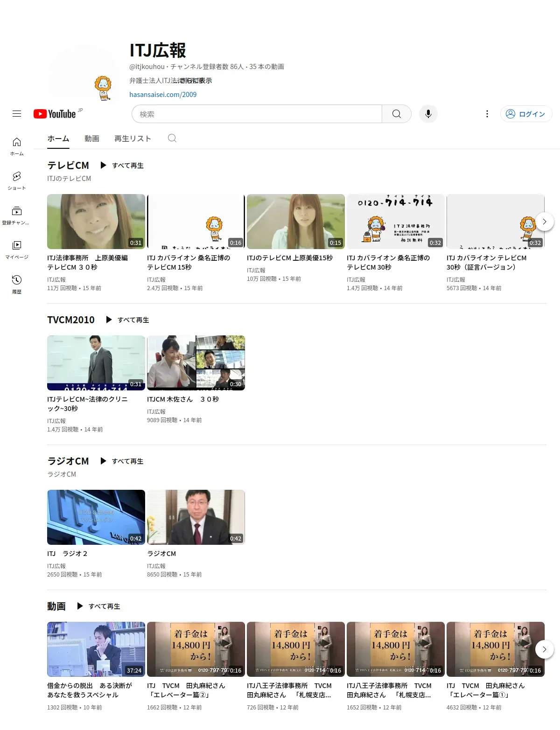Click the ログイン button

coord(526,114)
